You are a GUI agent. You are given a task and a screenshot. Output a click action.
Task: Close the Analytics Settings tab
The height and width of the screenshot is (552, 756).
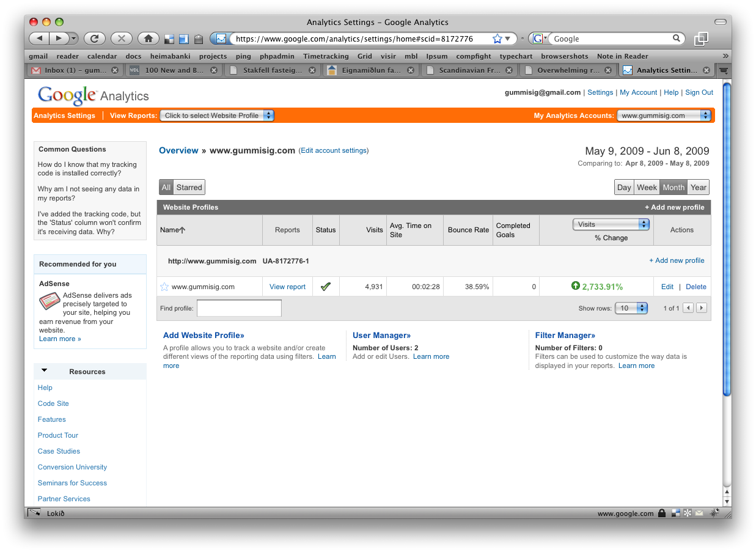click(706, 70)
